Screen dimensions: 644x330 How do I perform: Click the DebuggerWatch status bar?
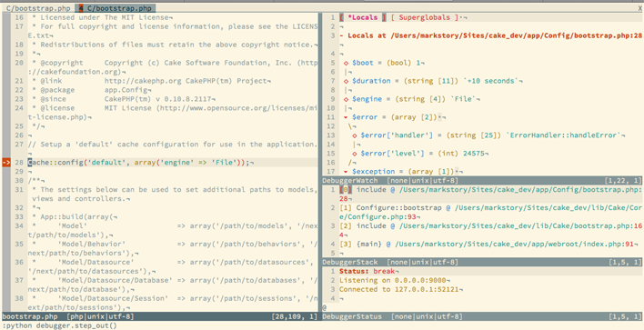coord(482,180)
